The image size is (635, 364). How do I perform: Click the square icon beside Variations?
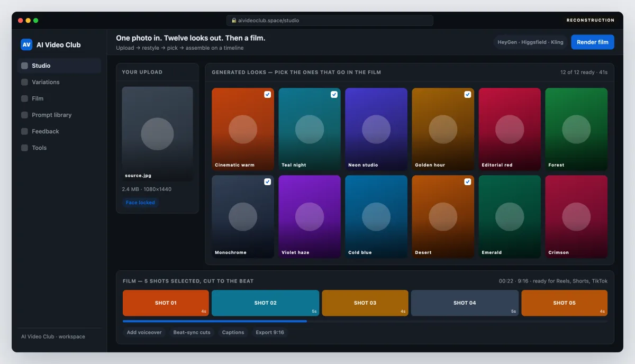tap(24, 82)
